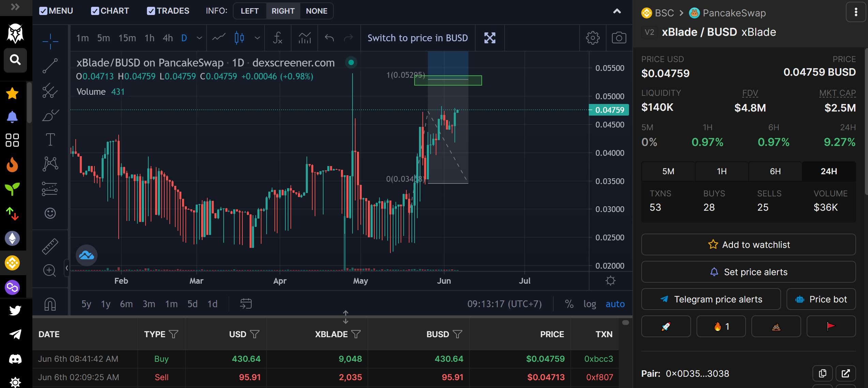Open the go-to-date calendar button
Image resolution: width=868 pixels, height=388 pixels.
tap(246, 303)
